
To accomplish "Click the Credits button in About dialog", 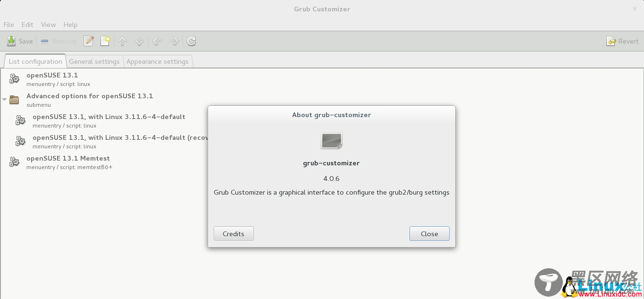I will (234, 234).
